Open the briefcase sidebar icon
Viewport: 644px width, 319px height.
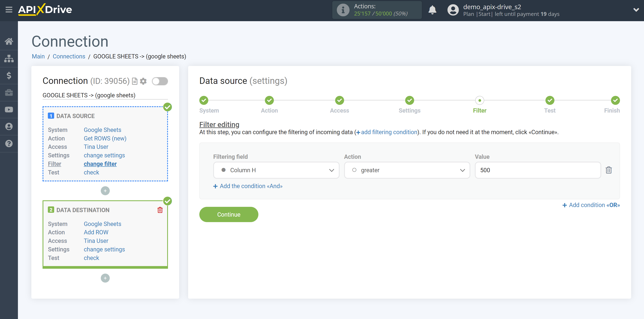pos(9,92)
